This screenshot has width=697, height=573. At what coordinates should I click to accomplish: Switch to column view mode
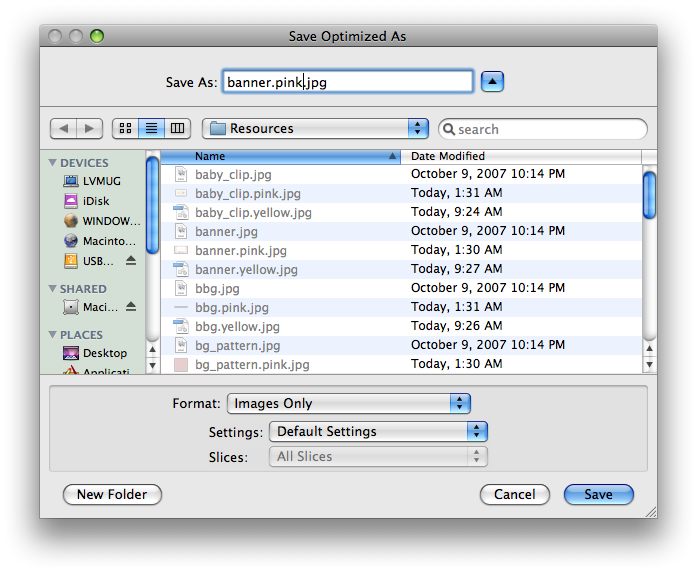click(178, 129)
